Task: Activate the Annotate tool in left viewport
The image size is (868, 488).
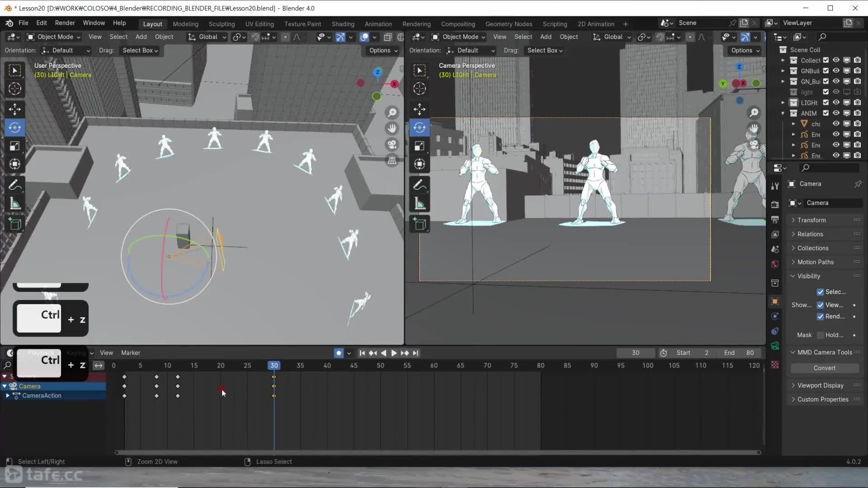Action: (14, 185)
